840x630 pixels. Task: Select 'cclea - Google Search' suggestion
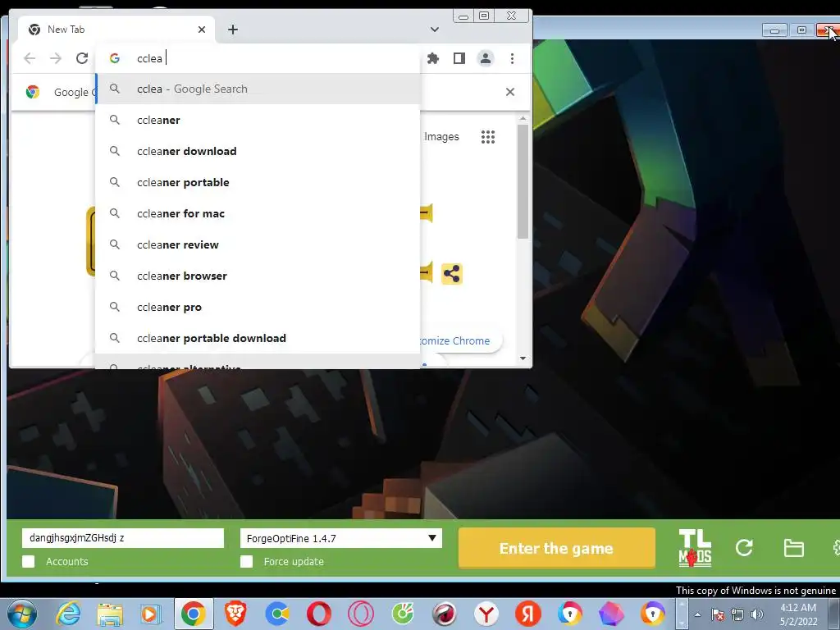pyautogui.click(x=257, y=89)
